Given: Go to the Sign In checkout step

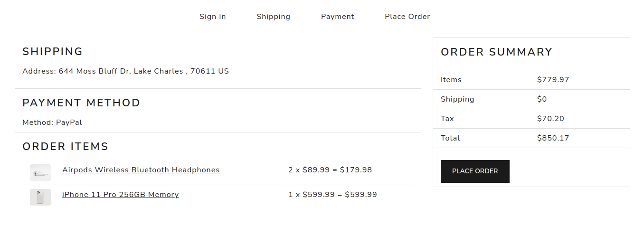Looking at the screenshot, I should pyautogui.click(x=213, y=17).
